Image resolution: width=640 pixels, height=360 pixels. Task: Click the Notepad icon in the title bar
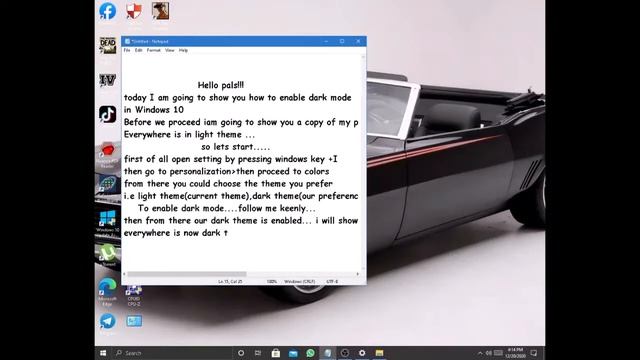pos(127,41)
